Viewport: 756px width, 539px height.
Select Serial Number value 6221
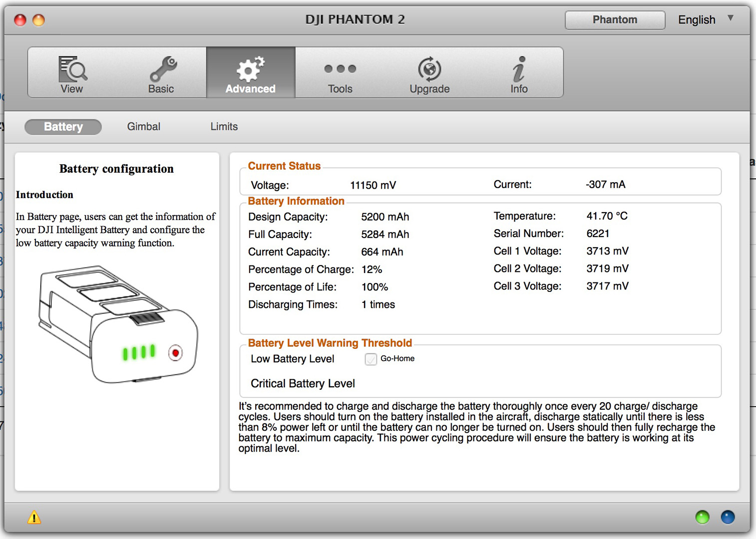598,234
